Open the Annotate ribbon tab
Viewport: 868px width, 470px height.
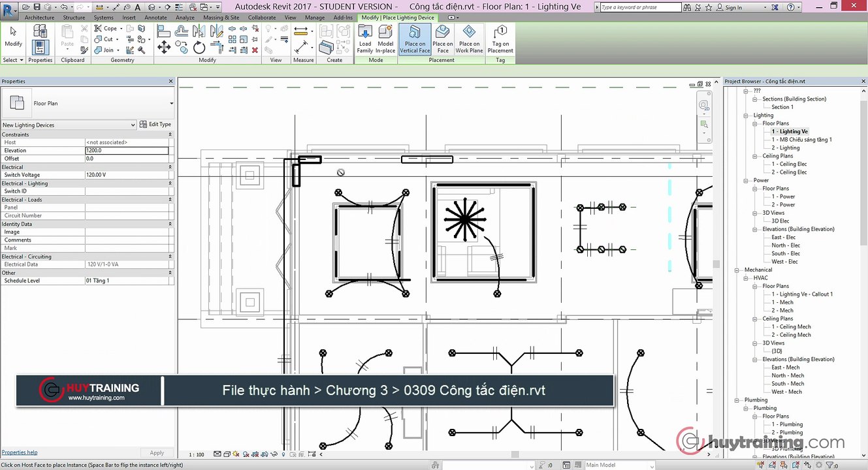[155, 18]
